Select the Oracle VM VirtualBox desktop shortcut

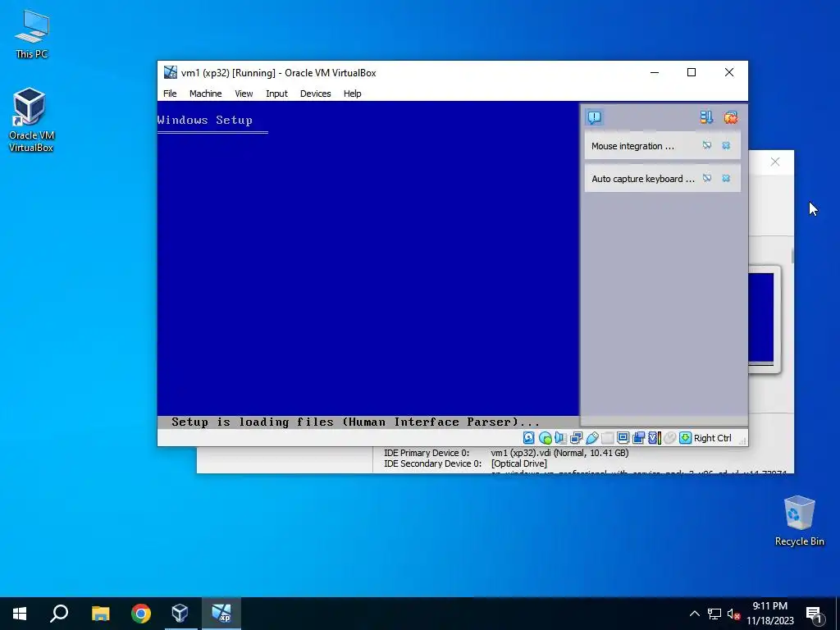31,120
